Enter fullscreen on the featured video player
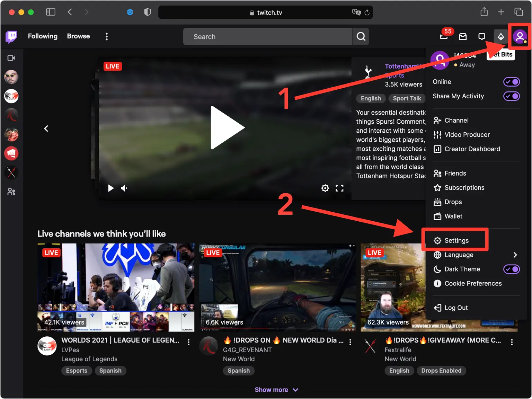This screenshot has height=399, width=532. coord(339,188)
